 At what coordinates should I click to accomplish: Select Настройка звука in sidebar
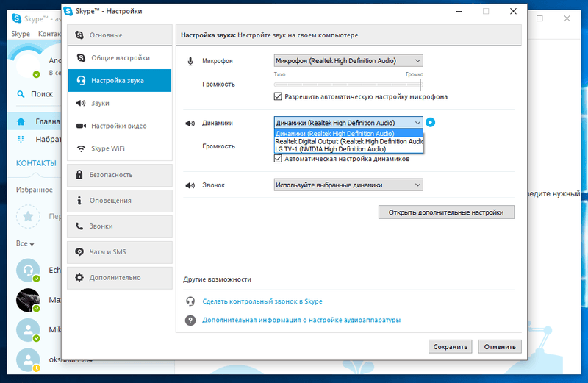pyautogui.click(x=120, y=80)
